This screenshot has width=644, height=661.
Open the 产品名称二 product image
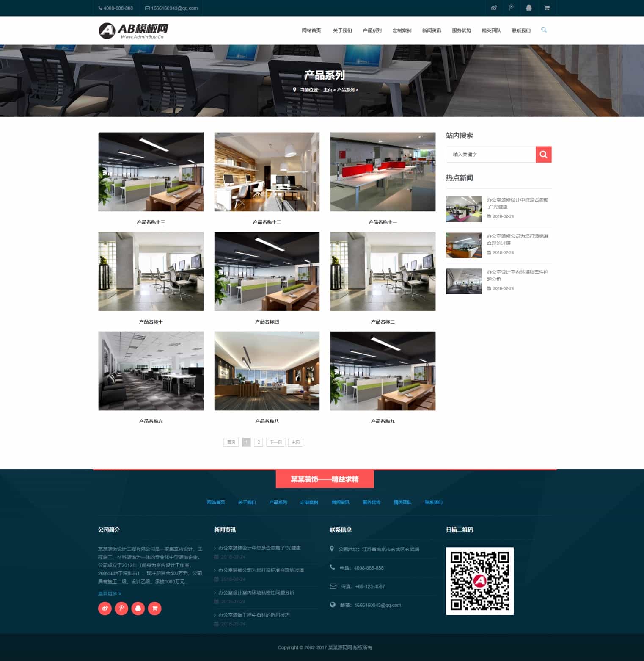[383, 271]
